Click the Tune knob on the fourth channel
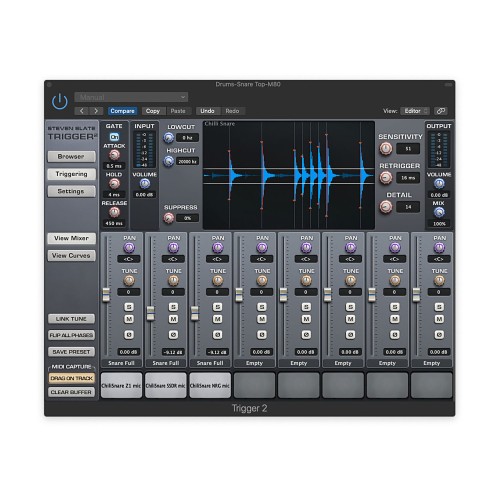Viewport: 500px width, 500px height. pyautogui.click(x=262, y=281)
